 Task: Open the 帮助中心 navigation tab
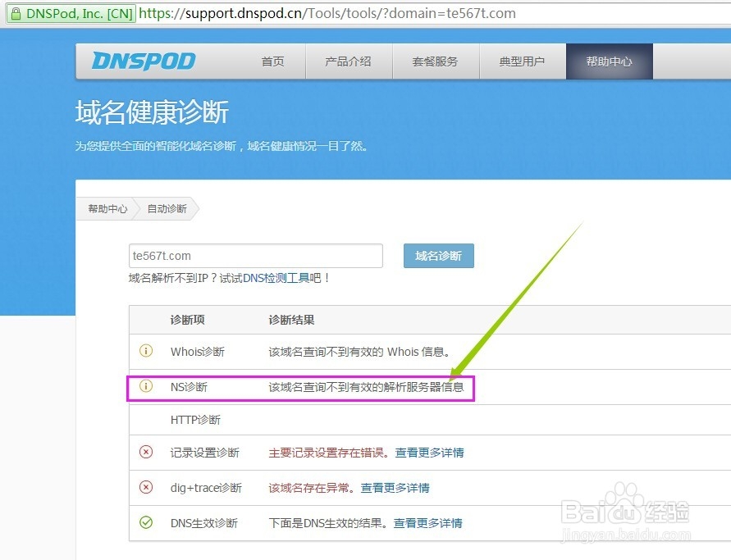pos(610,61)
